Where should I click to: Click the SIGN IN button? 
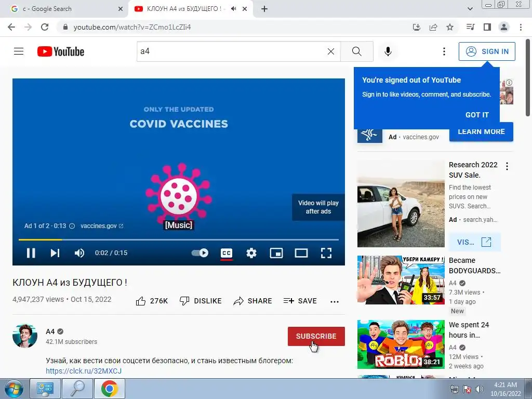487,51
